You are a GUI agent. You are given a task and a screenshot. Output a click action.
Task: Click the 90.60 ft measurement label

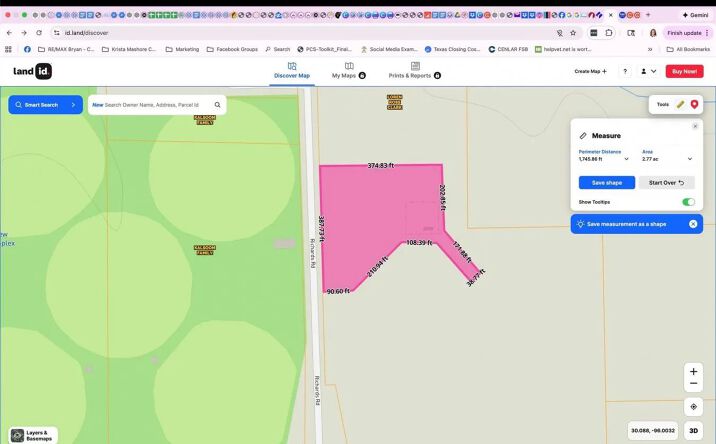click(338, 291)
